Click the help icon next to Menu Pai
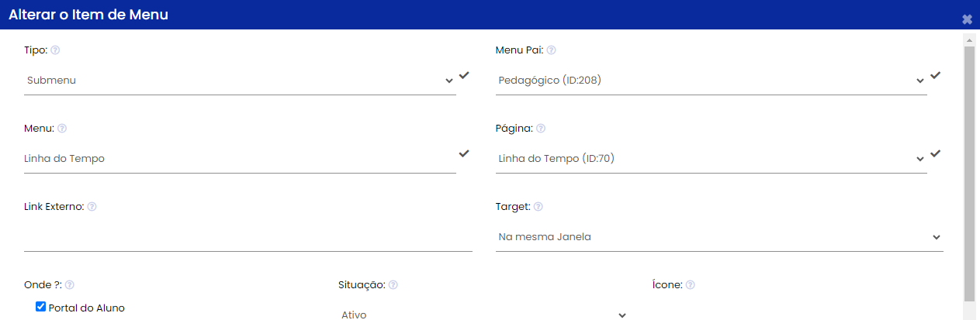 (551, 50)
